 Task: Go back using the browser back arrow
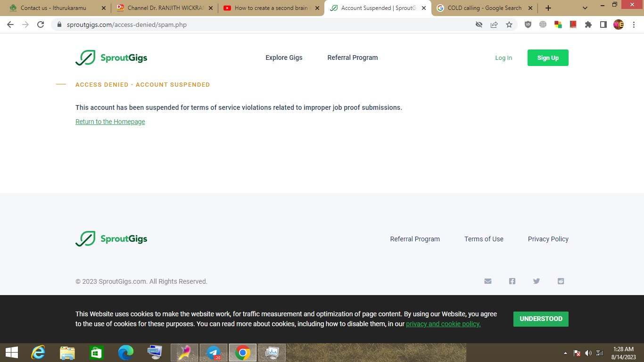click(x=10, y=25)
